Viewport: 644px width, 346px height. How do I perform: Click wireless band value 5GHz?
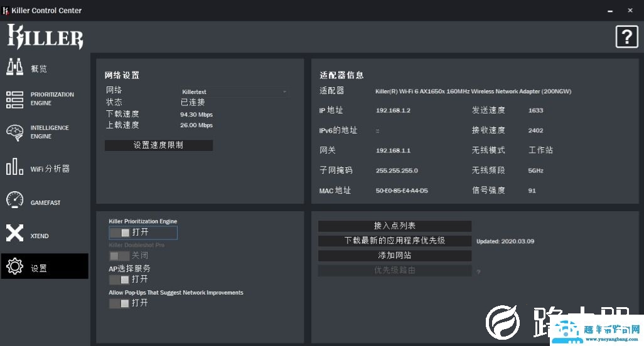(535, 170)
